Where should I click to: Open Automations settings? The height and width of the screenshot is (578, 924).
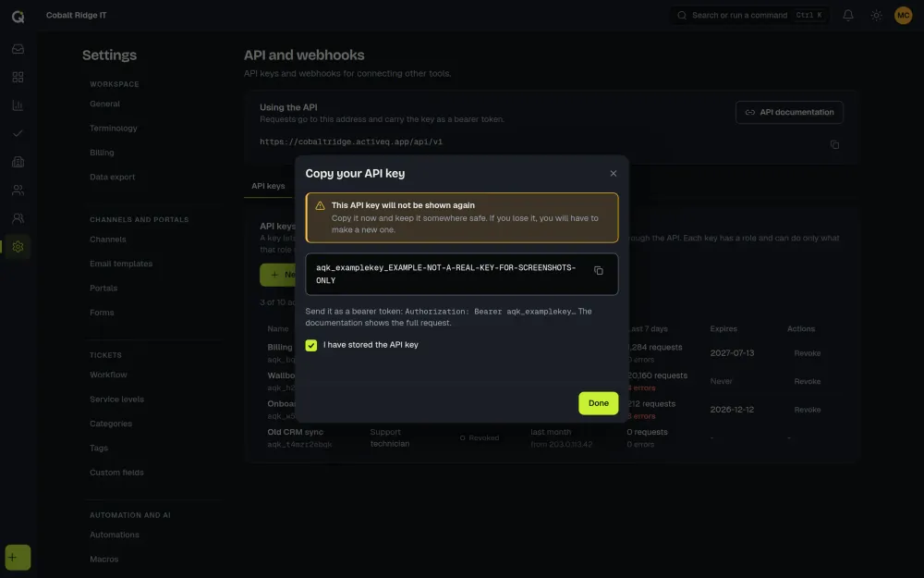tap(115, 535)
